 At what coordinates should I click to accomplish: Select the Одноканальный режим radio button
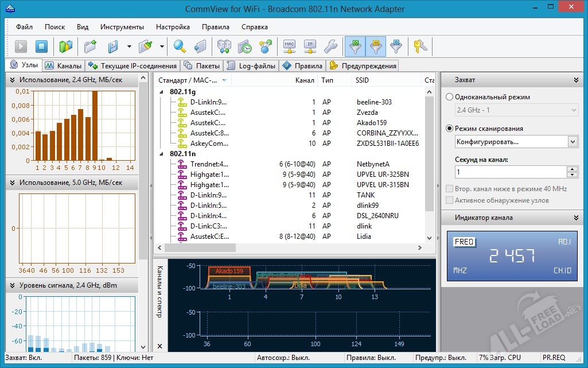[x=450, y=97]
